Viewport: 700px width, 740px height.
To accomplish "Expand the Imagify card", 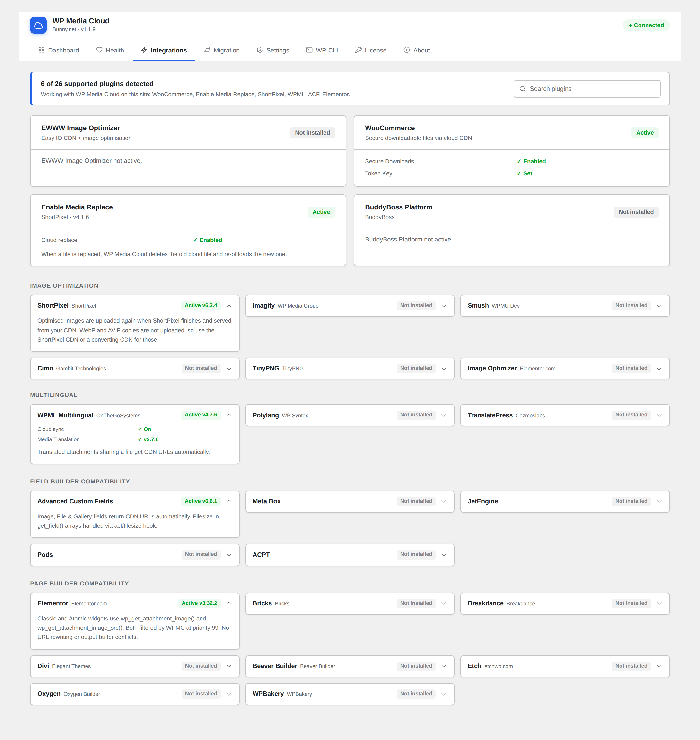I will [444, 306].
